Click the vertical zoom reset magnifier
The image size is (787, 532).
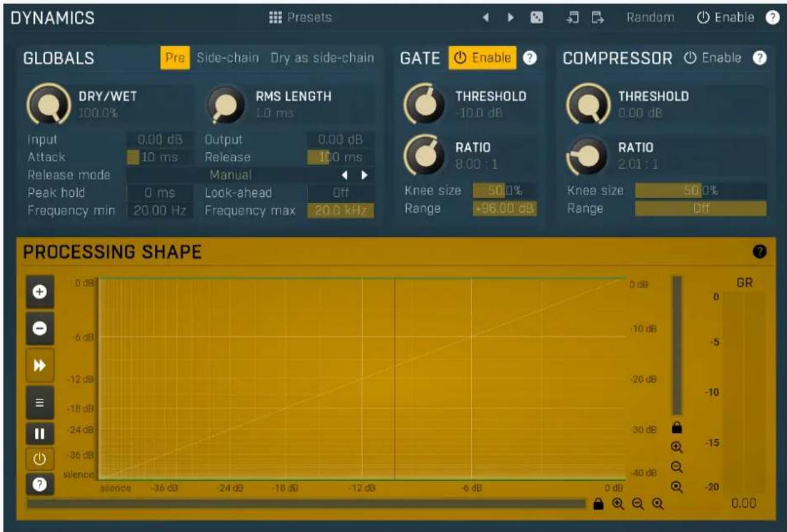click(x=676, y=486)
